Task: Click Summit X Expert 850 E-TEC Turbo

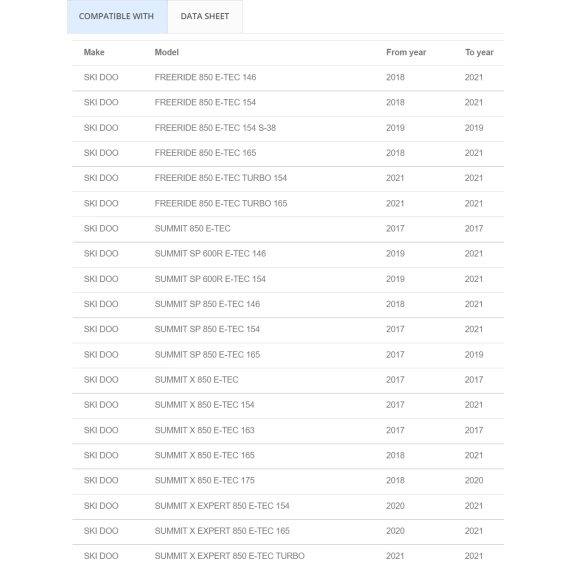Action: tap(229, 556)
